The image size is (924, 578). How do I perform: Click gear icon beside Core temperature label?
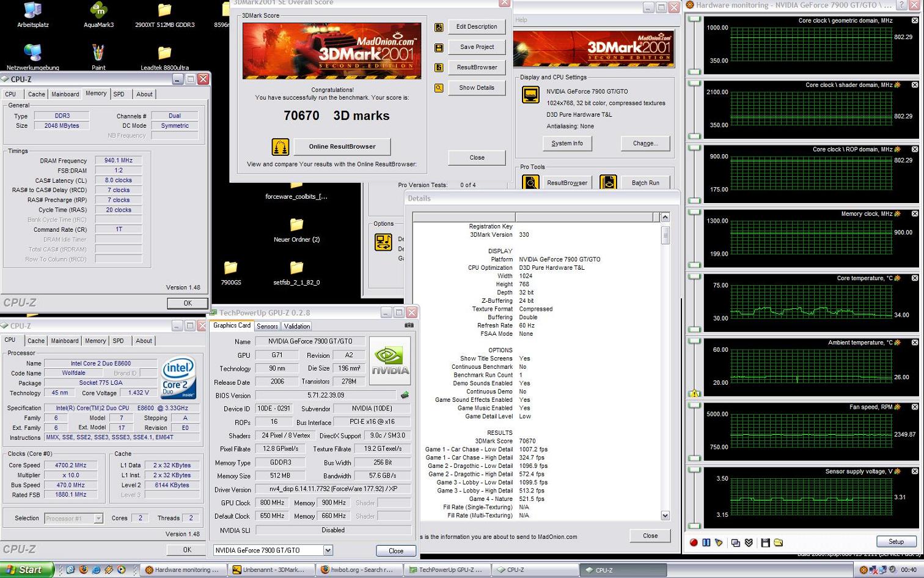click(x=897, y=278)
